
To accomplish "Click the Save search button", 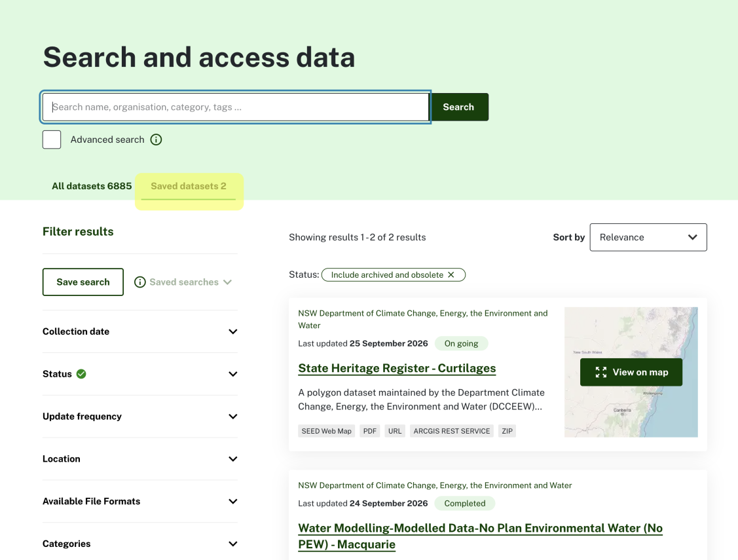I will pyautogui.click(x=83, y=282).
